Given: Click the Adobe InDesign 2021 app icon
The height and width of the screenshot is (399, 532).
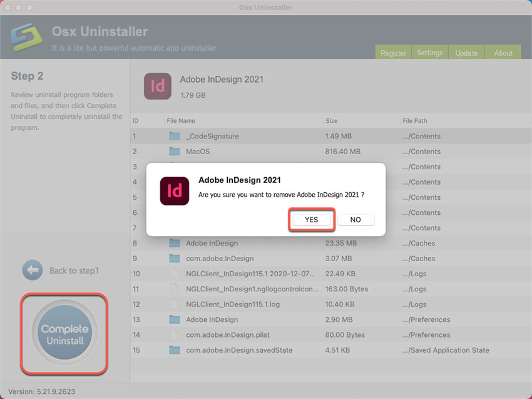Looking at the screenshot, I should pyautogui.click(x=157, y=86).
